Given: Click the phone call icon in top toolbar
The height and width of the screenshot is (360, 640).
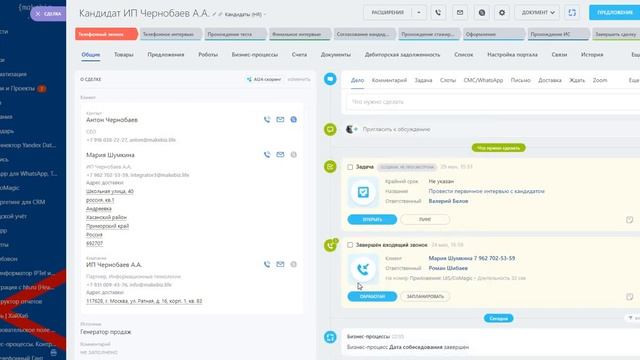Looking at the screenshot, I should click(x=438, y=13).
